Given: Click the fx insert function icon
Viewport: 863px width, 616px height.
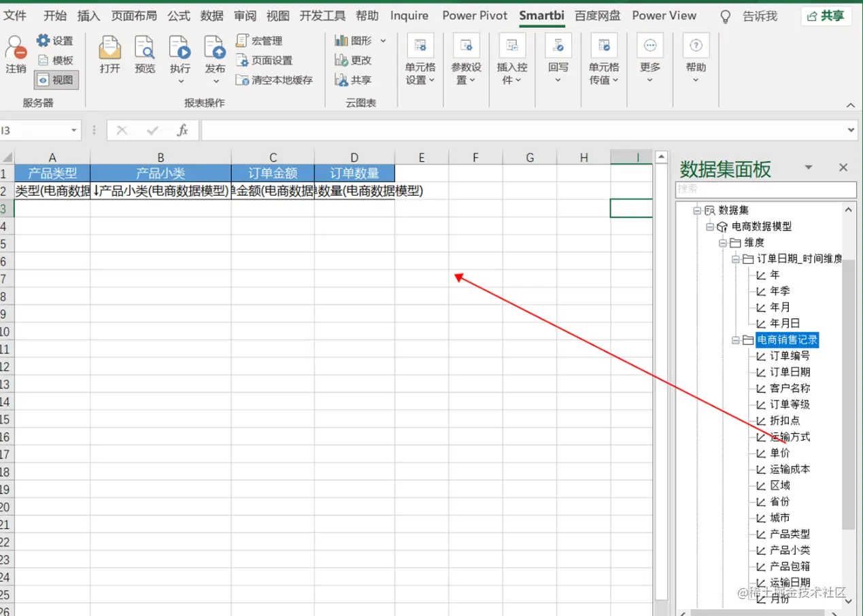Looking at the screenshot, I should coord(182,130).
